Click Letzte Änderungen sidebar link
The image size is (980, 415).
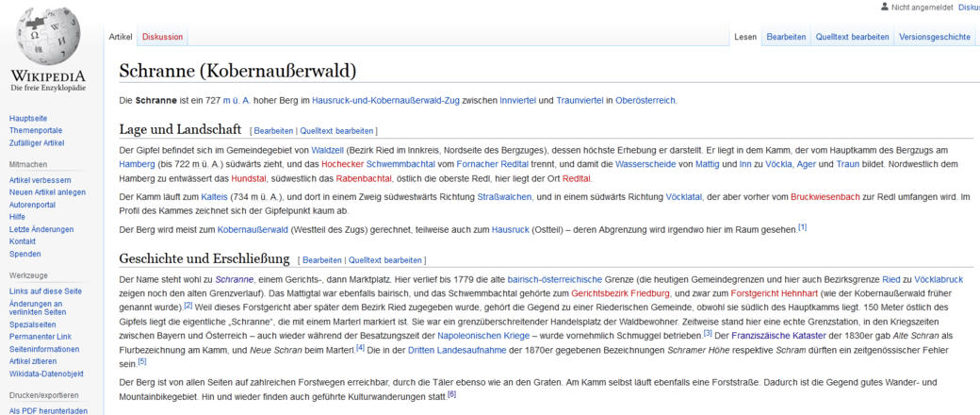point(41,229)
